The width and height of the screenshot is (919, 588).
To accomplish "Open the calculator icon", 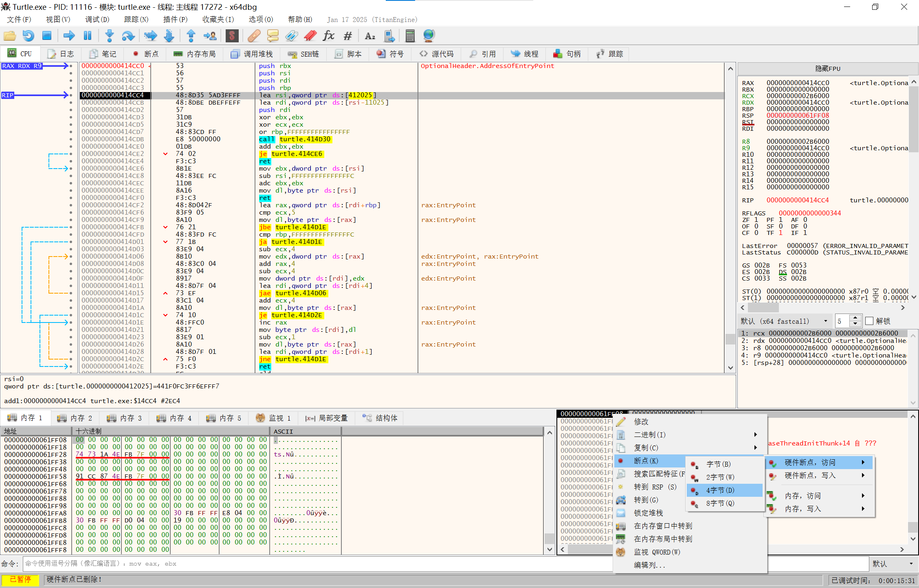I will click(x=410, y=36).
